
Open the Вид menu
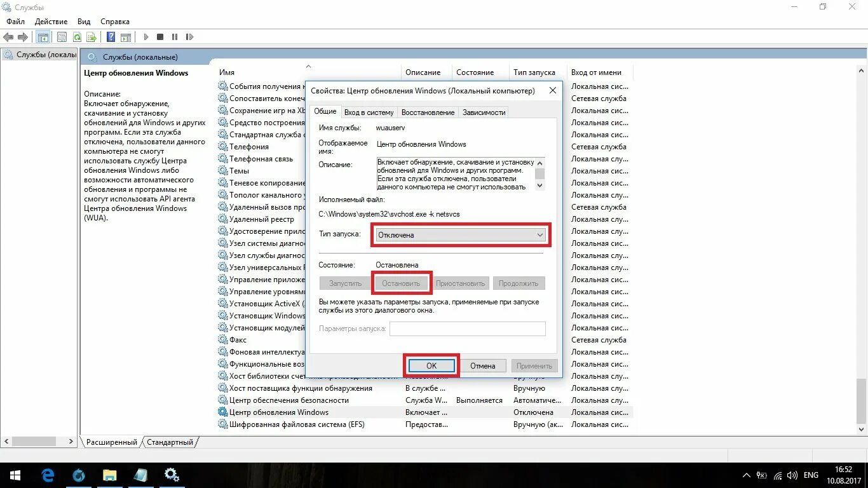click(85, 22)
